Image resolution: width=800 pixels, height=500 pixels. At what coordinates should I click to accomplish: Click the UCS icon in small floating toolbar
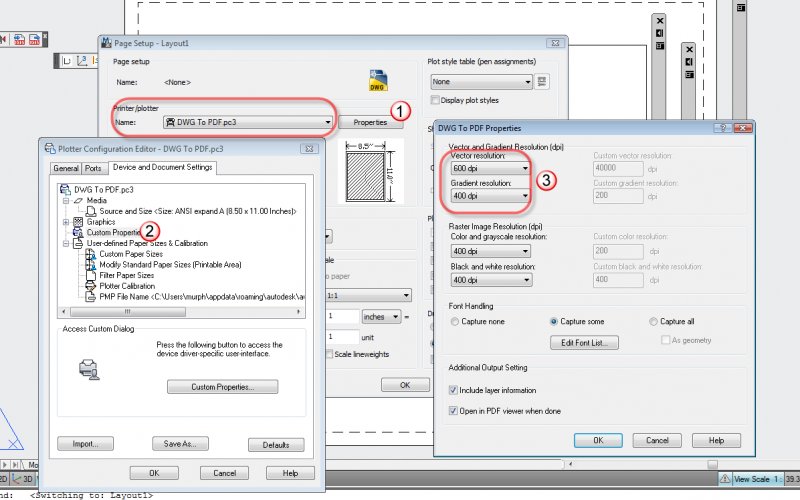click(82, 61)
